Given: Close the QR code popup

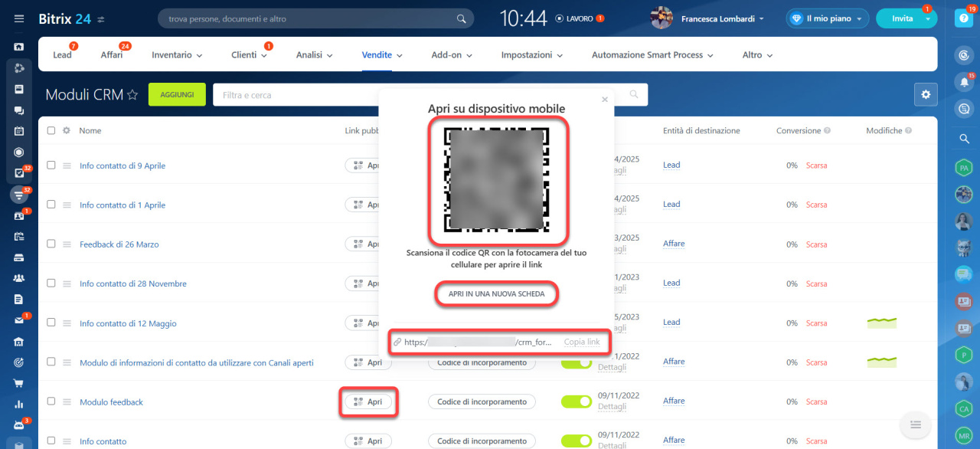Looking at the screenshot, I should 605,99.
